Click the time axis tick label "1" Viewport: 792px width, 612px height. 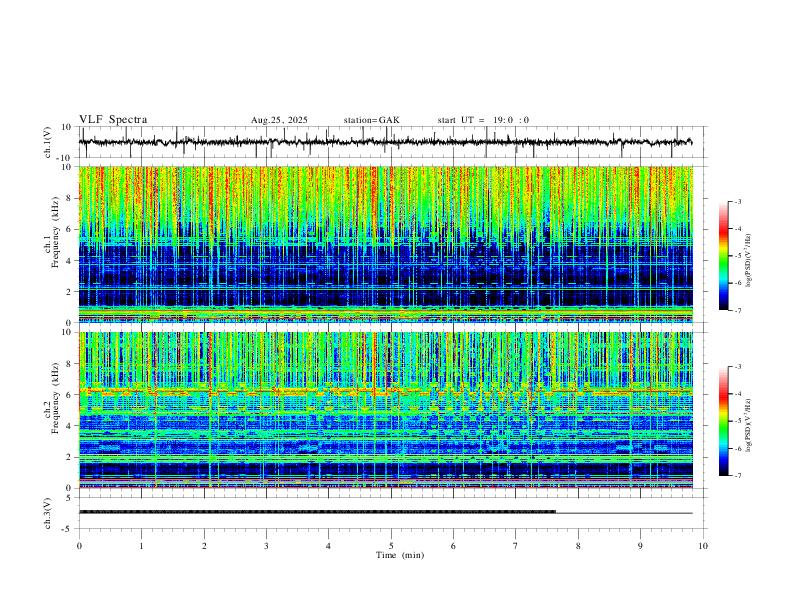(x=141, y=546)
